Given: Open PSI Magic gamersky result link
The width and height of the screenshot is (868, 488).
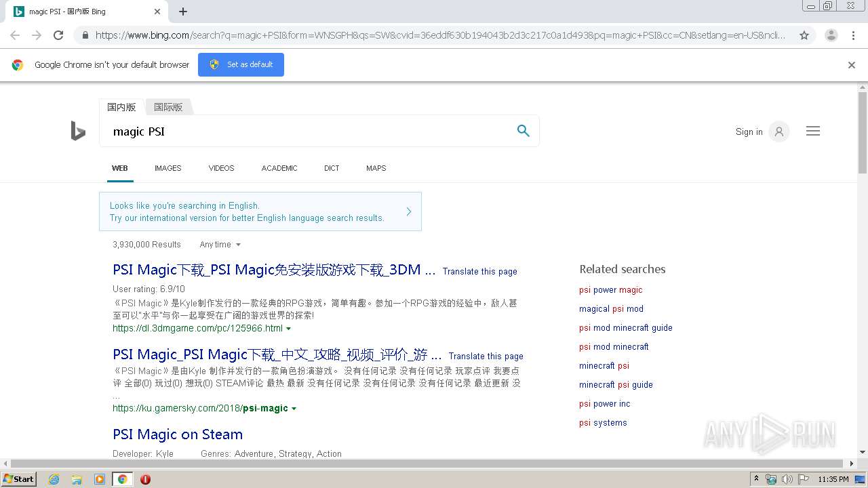Looking at the screenshot, I should click(x=277, y=354).
